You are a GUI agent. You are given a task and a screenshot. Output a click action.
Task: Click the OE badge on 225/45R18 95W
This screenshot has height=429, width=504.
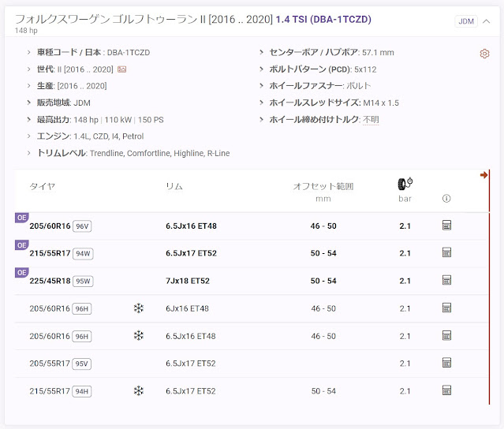click(x=21, y=273)
